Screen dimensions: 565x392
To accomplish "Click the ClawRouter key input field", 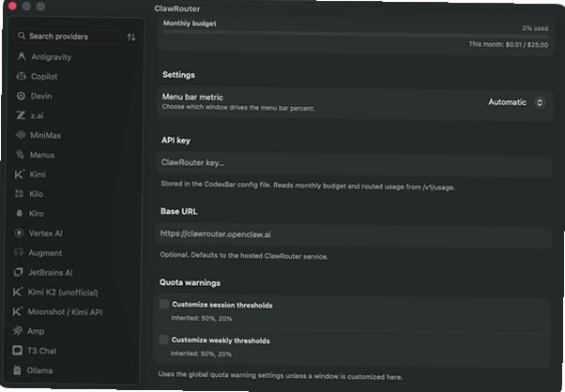I will coord(355,164).
